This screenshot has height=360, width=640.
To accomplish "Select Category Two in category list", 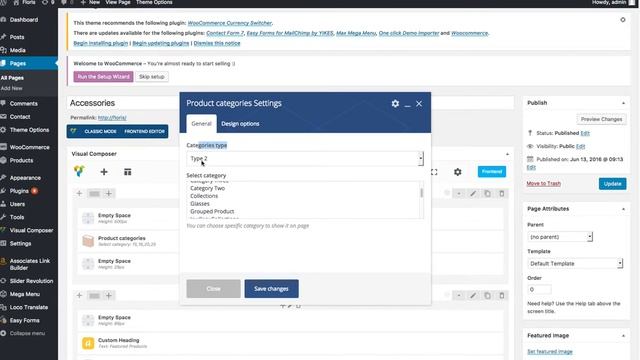I will (207, 188).
